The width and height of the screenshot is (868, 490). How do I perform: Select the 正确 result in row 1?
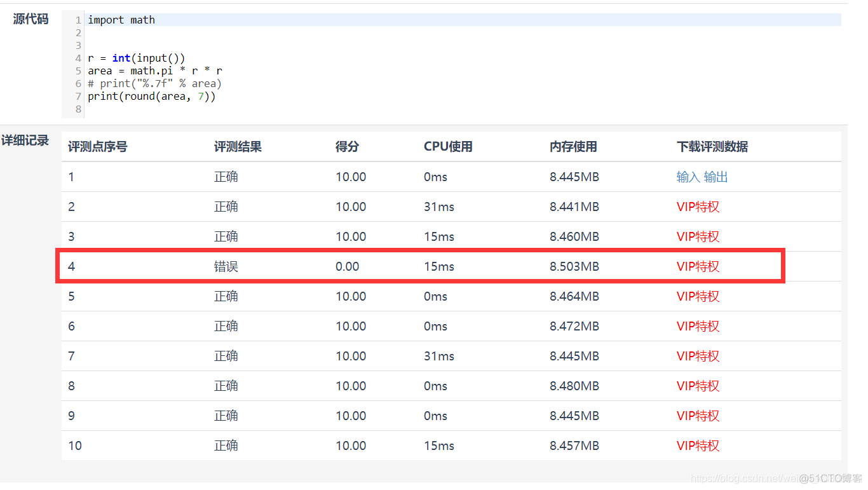[226, 177]
